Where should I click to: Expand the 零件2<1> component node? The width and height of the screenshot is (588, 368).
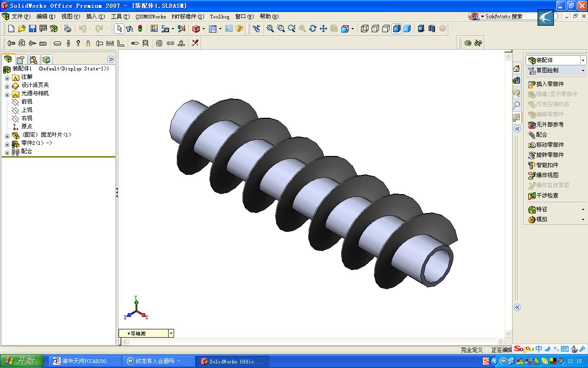[7, 144]
